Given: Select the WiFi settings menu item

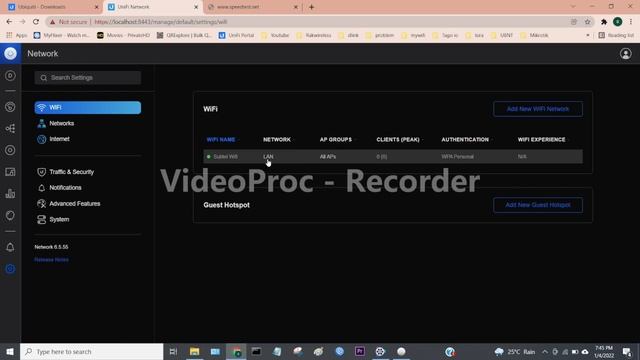Looking at the screenshot, I should coord(88,107).
